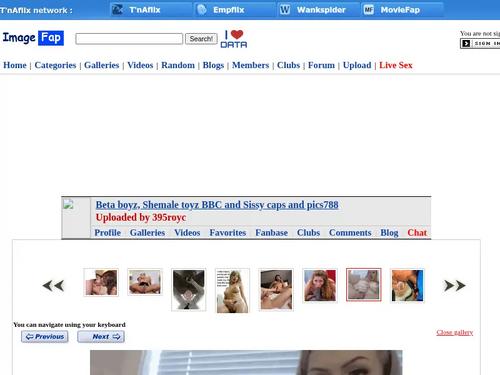This screenshot has height=375, width=500.
Task: Click the Close gallery link
Action: coord(455,332)
